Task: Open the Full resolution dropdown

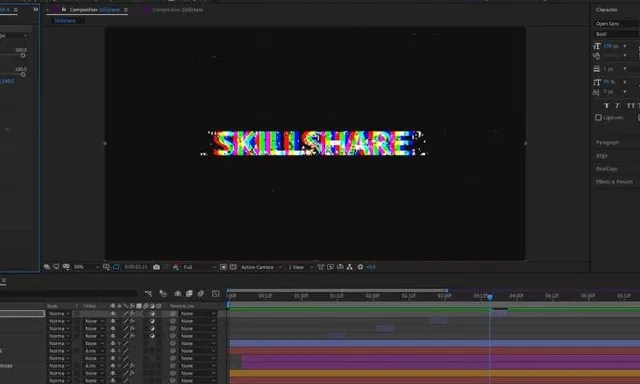Action: click(199, 267)
